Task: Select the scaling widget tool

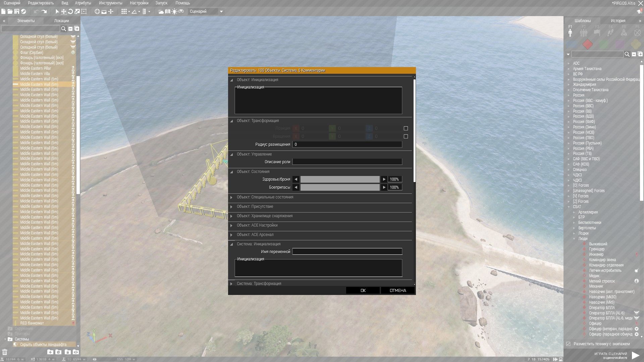Action: (x=77, y=11)
